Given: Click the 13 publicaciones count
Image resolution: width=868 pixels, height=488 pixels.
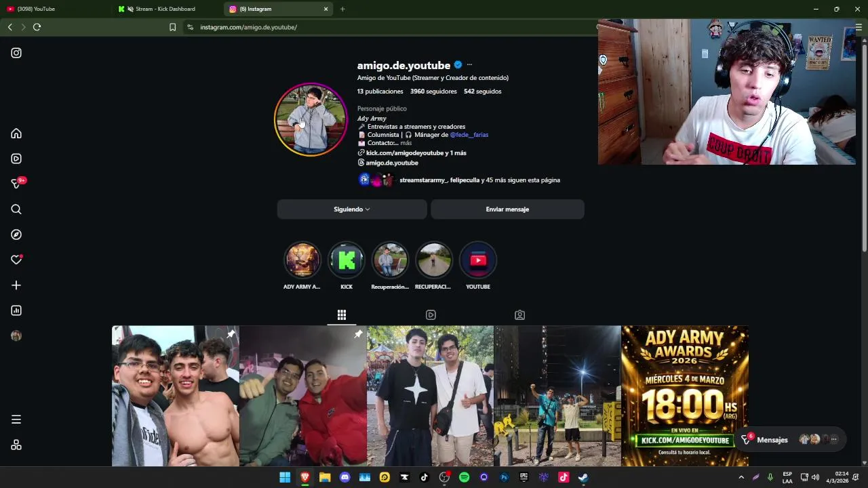Looking at the screenshot, I should tap(380, 91).
